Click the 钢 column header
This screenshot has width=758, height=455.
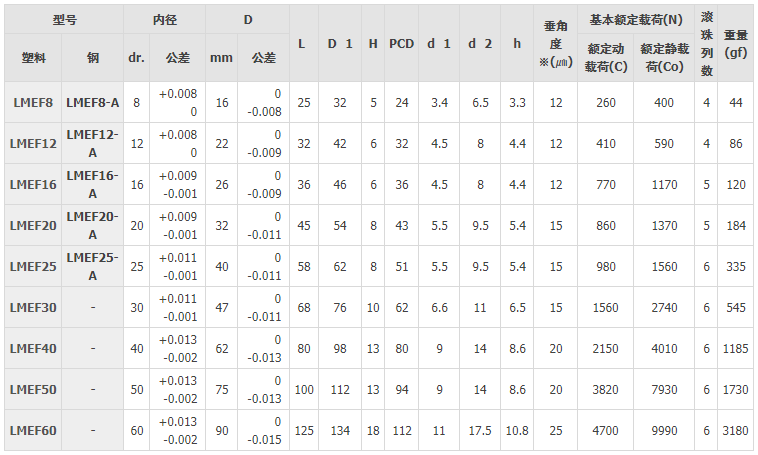pos(93,58)
